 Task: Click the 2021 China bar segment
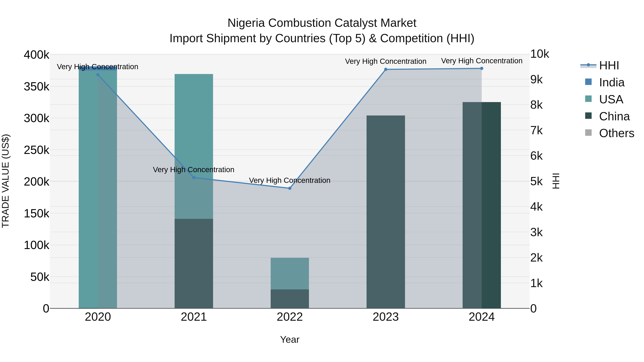pos(194,264)
